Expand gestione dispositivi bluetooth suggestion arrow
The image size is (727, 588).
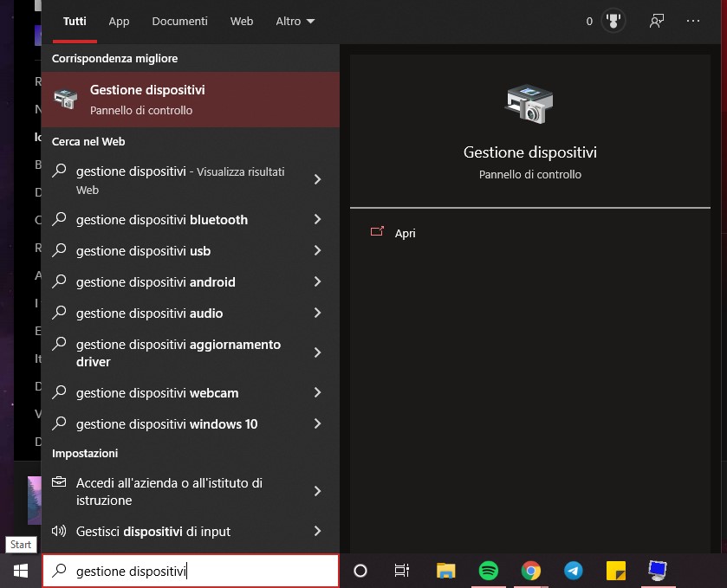(317, 220)
